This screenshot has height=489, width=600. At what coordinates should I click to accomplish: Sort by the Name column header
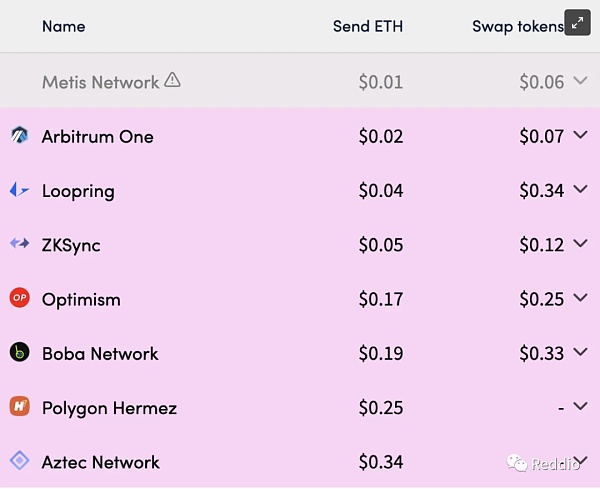tap(64, 26)
